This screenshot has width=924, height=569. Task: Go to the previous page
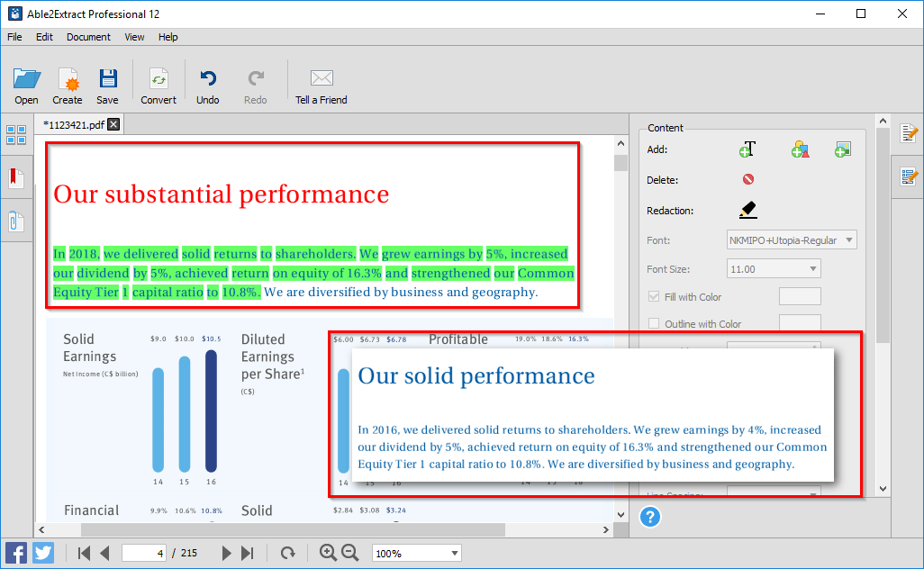(104, 553)
